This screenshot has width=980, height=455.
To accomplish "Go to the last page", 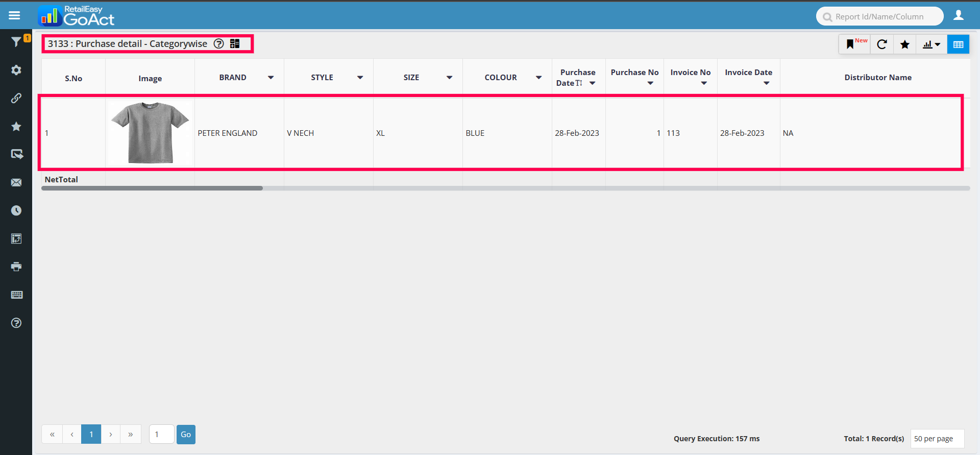I will (x=131, y=435).
